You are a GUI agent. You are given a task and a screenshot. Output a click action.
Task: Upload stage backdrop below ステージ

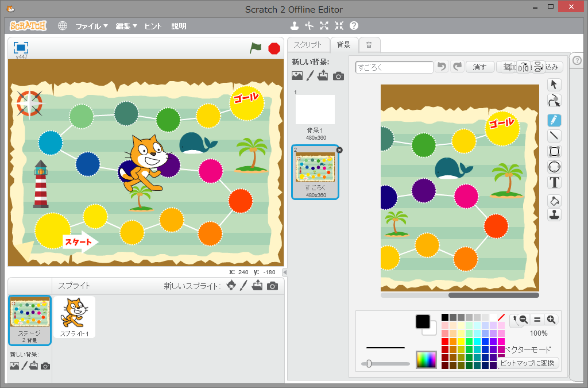point(34,366)
